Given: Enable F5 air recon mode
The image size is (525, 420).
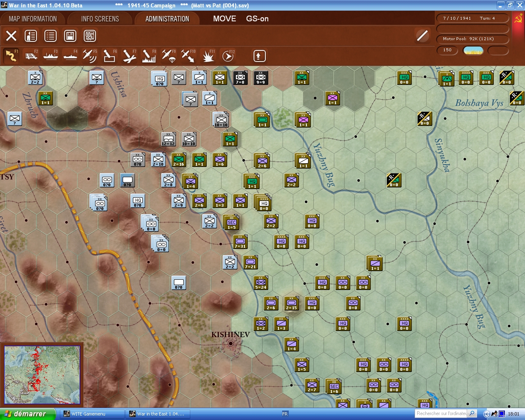Looking at the screenshot, I should point(90,56).
